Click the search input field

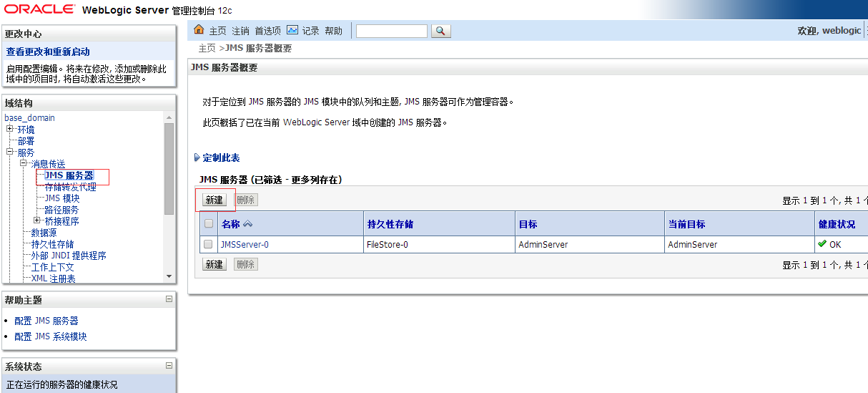pos(391,31)
